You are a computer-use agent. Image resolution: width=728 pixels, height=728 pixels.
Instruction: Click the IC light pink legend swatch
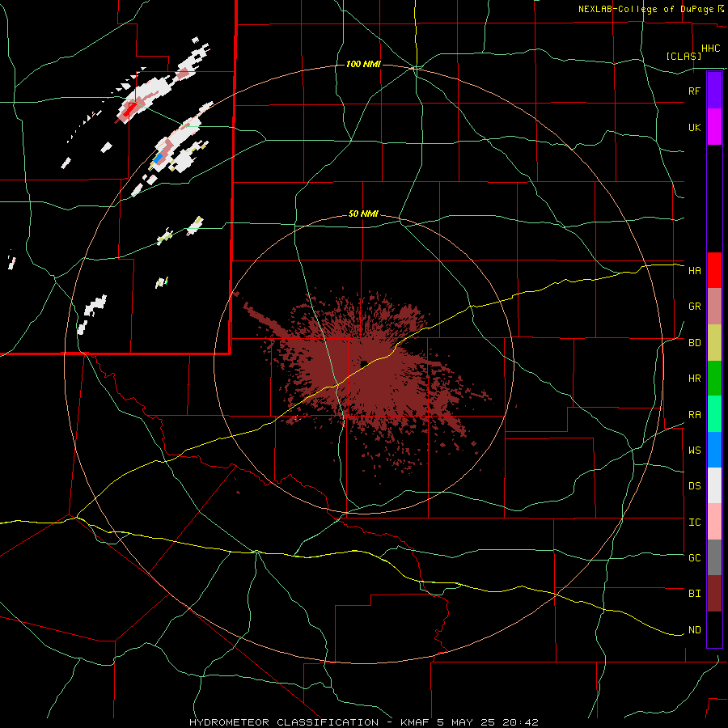[714, 522]
